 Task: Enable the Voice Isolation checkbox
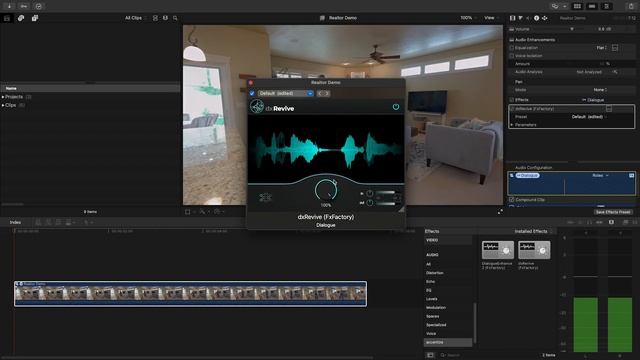point(511,56)
